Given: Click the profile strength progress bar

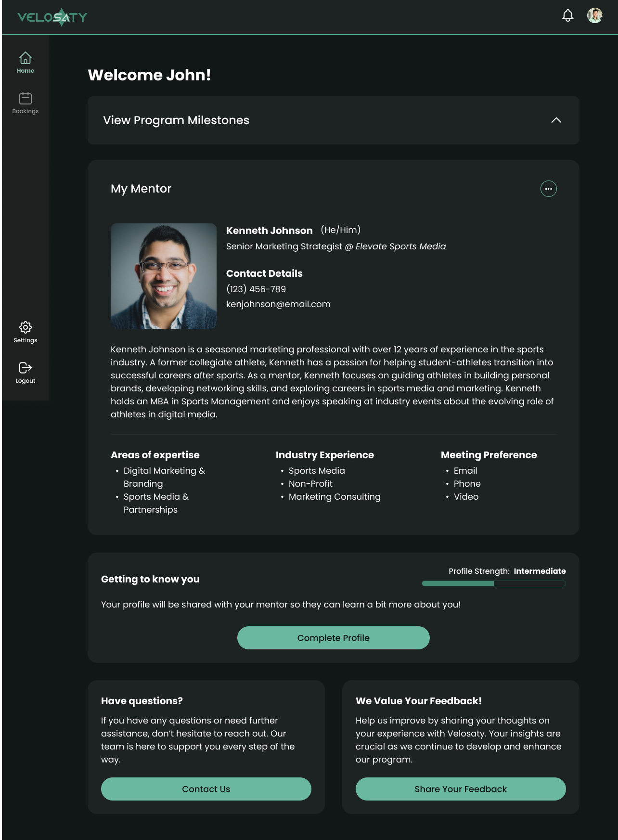Looking at the screenshot, I should coord(494,583).
